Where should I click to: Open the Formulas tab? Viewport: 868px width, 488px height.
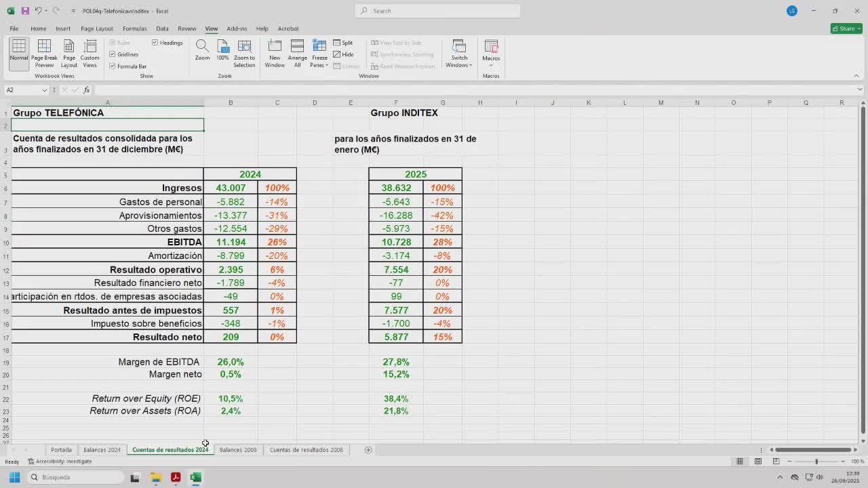point(134,28)
